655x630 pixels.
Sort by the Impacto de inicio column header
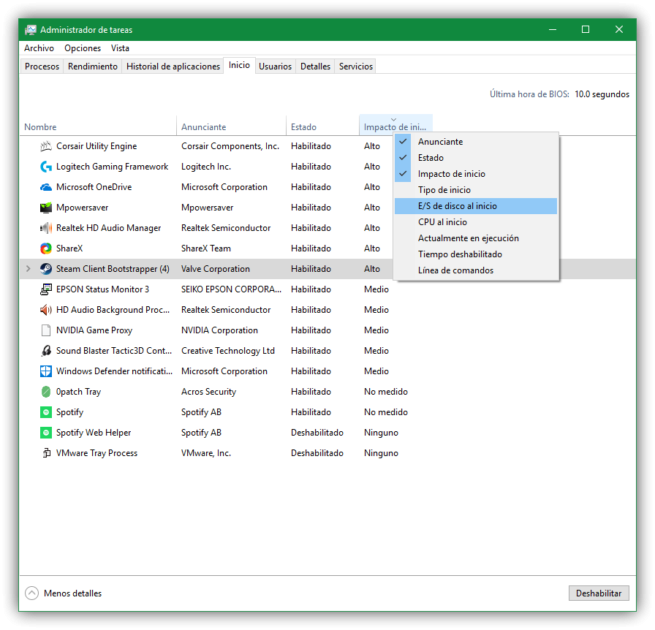tap(396, 127)
